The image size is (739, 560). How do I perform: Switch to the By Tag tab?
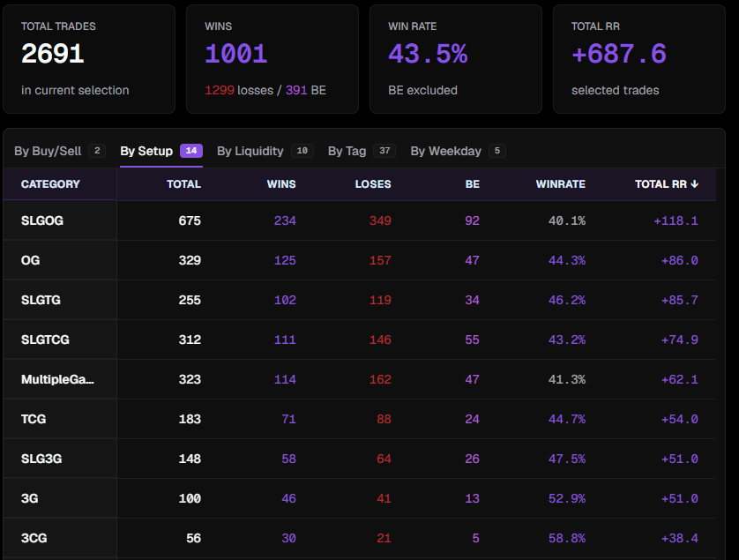(362, 151)
